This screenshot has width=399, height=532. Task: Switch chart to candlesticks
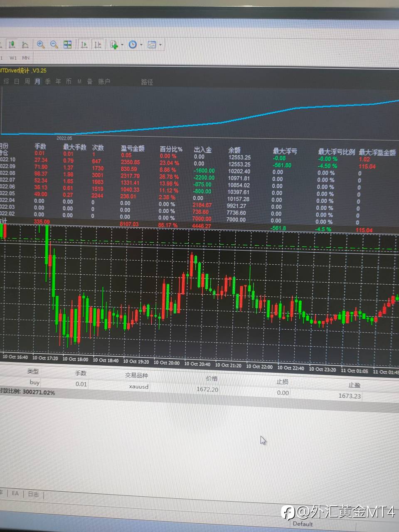(12, 44)
